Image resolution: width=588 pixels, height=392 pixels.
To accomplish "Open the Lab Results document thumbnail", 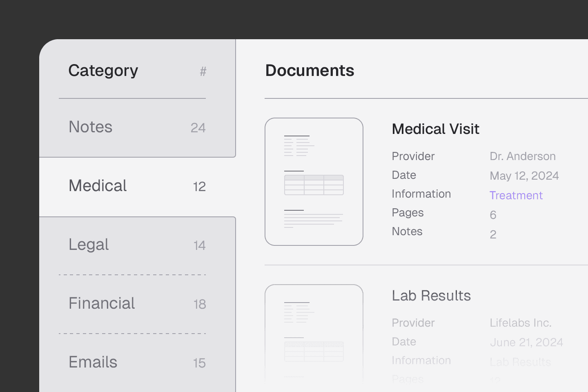I will click(x=314, y=333).
